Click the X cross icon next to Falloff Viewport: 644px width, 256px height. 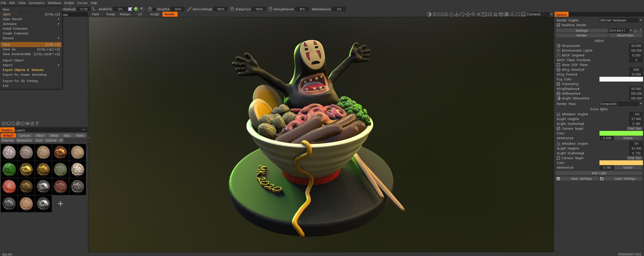[130, 9]
